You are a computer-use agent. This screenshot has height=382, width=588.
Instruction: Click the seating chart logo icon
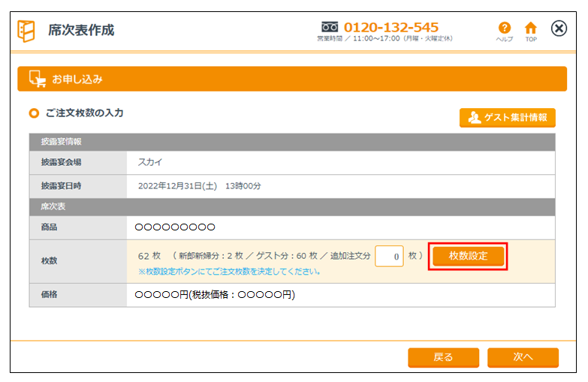pyautogui.click(x=26, y=31)
